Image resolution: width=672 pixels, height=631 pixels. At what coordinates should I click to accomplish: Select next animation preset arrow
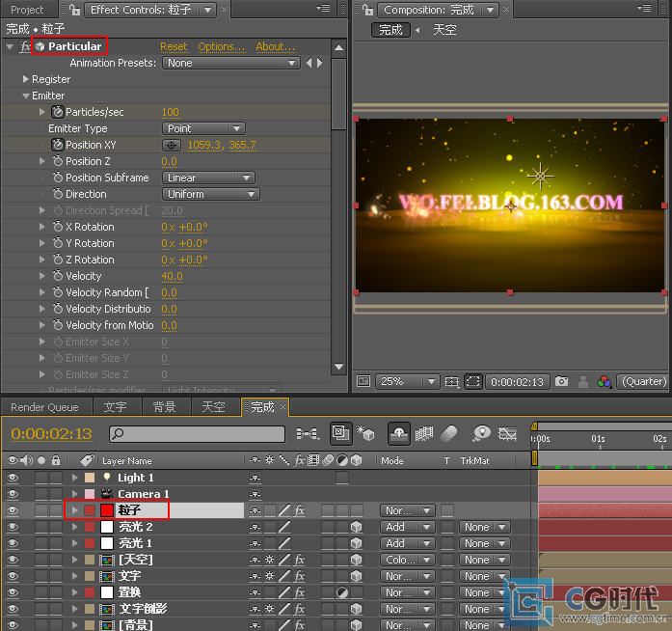(x=320, y=63)
